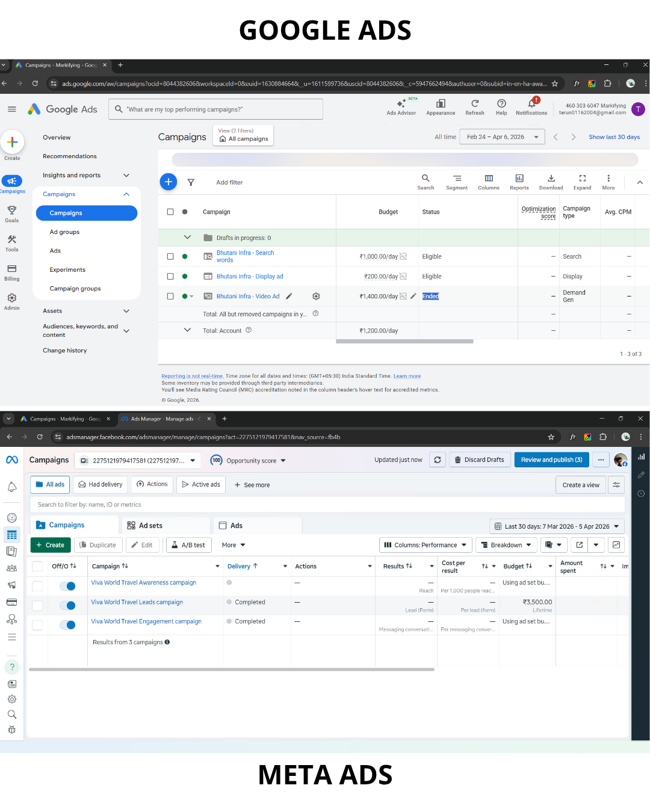Click the Review and publish (3) button
The width and height of the screenshot is (650, 812).
coord(551,460)
